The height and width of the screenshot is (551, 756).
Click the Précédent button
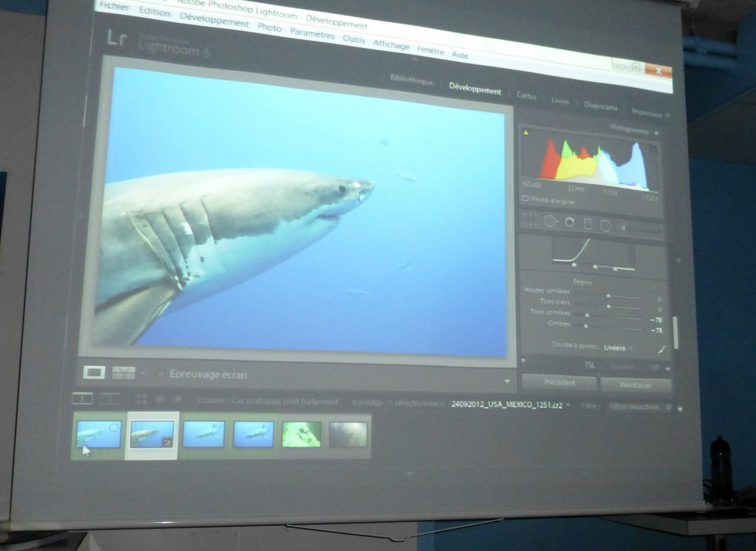tap(559, 383)
